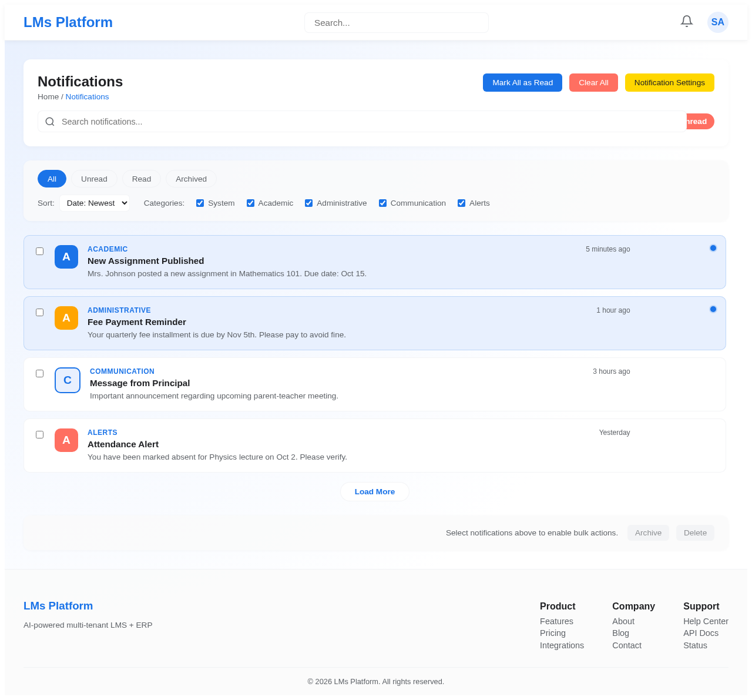752x700 pixels.
Task: Click unread dot on Fee Payment Reminder
Action: [713, 309]
